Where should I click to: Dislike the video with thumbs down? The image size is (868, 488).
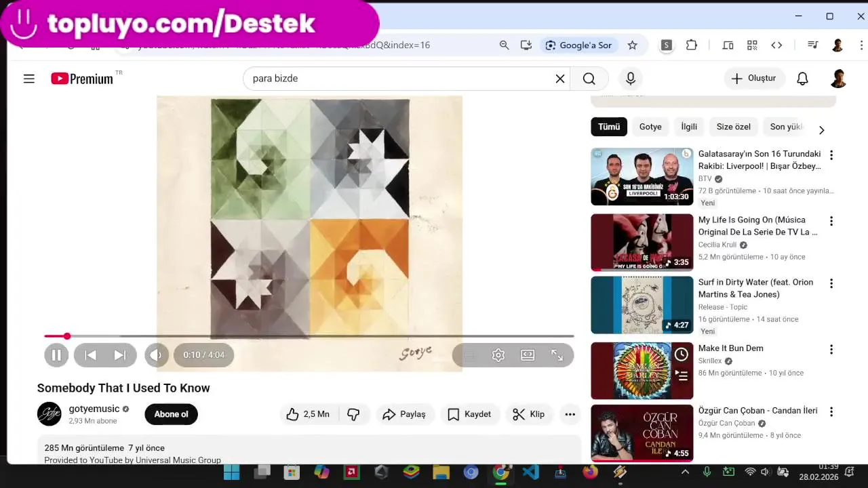click(x=354, y=414)
